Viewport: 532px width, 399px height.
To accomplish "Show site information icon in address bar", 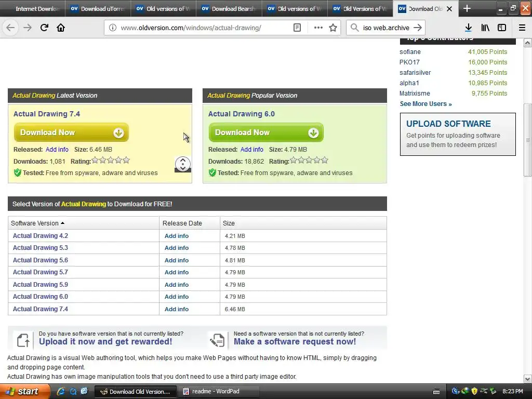I will pyautogui.click(x=113, y=28).
